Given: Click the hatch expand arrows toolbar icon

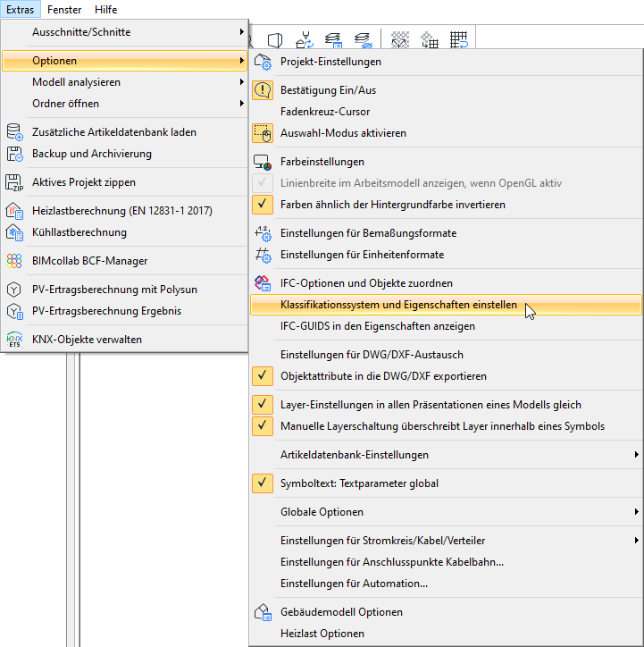Looking at the screenshot, I should tap(400, 40).
